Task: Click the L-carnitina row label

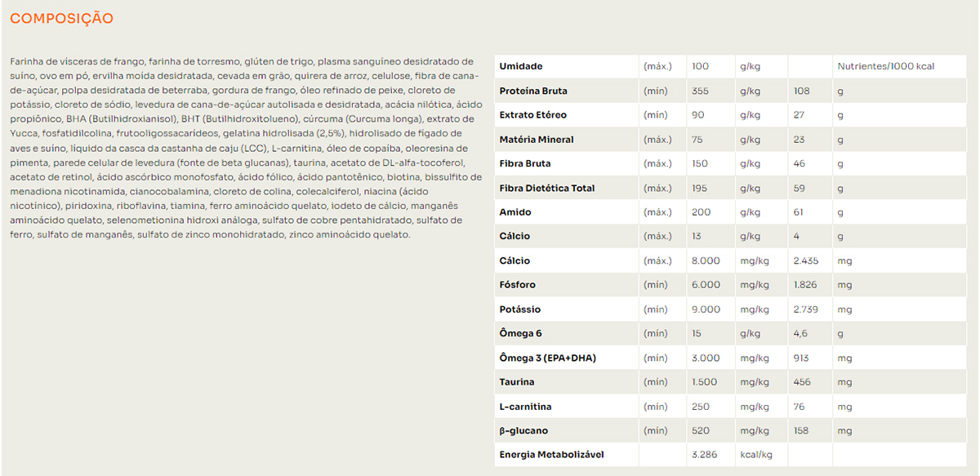Action: (x=525, y=407)
